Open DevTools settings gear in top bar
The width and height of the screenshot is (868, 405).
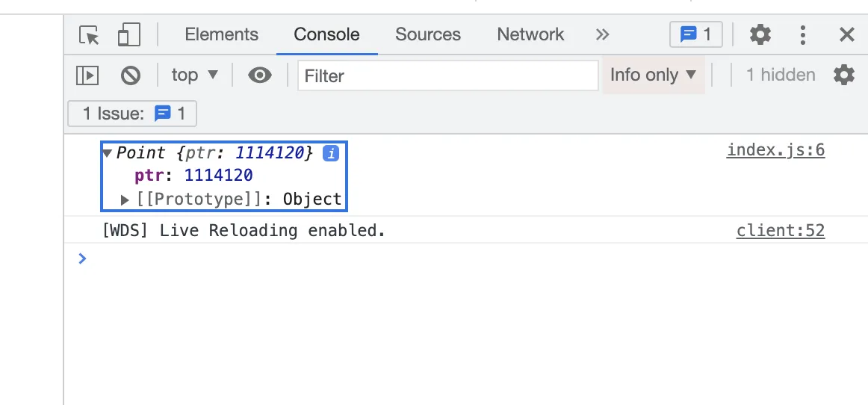pyautogui.click(x=760, y=34)
